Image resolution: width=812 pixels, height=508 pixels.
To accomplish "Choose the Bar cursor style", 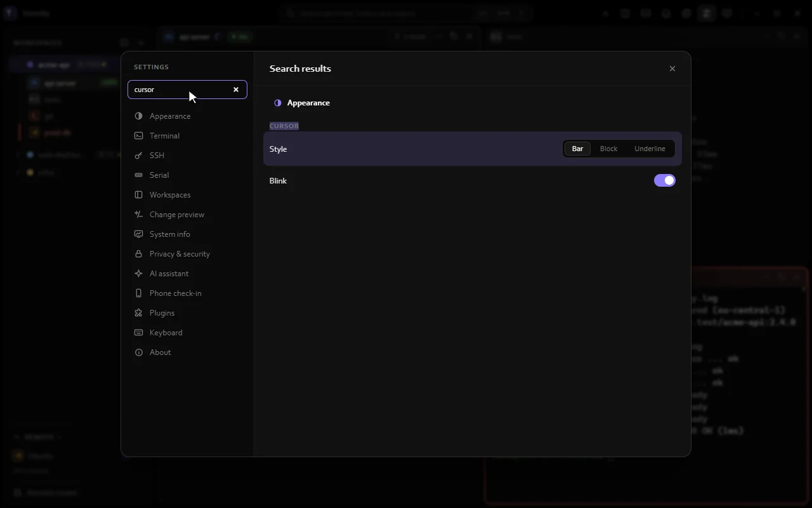I will [x=577, y=149].
